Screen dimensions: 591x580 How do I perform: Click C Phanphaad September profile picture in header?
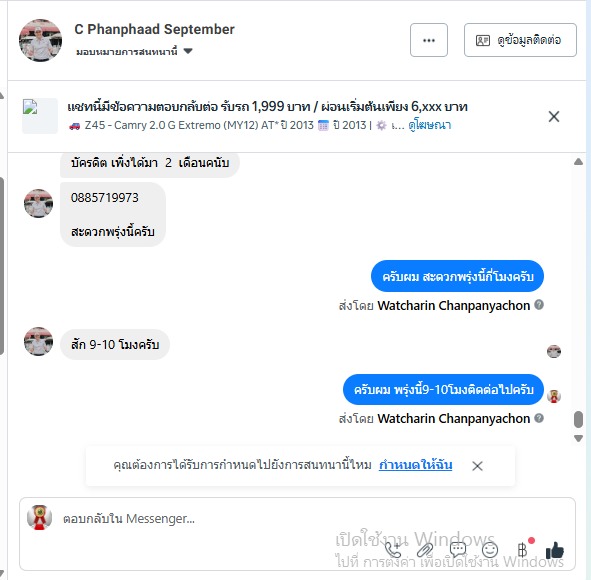(40, 40)
